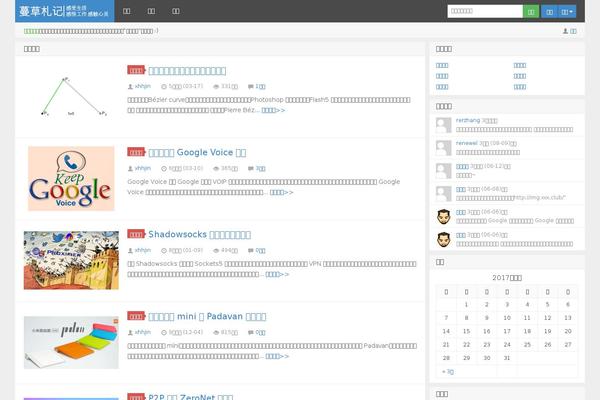
Task: Open the blue dropdown button with caret
Action: pyautogui.click(x=567, y=11)
